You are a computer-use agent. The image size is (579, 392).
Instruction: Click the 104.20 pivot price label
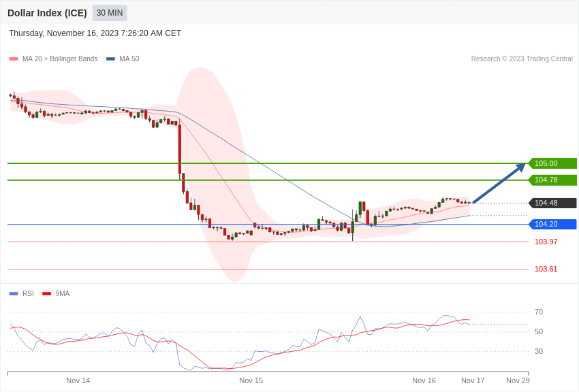(552, 224)
